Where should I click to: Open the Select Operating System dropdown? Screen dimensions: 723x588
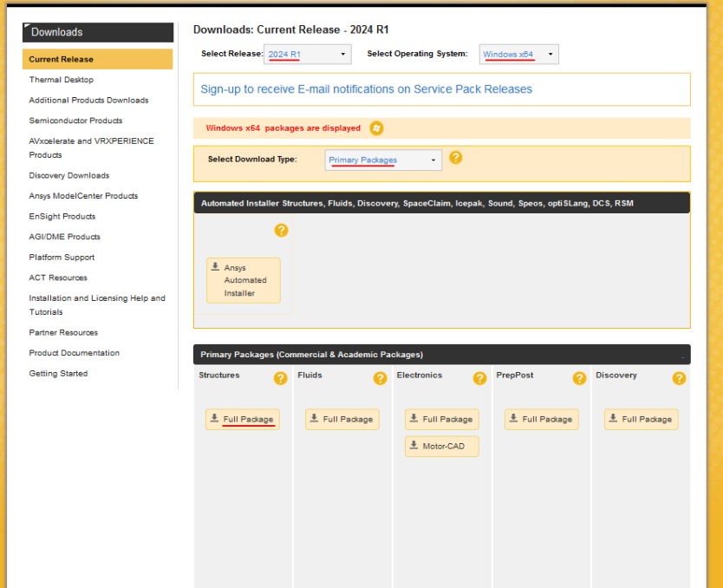point(519,55)
